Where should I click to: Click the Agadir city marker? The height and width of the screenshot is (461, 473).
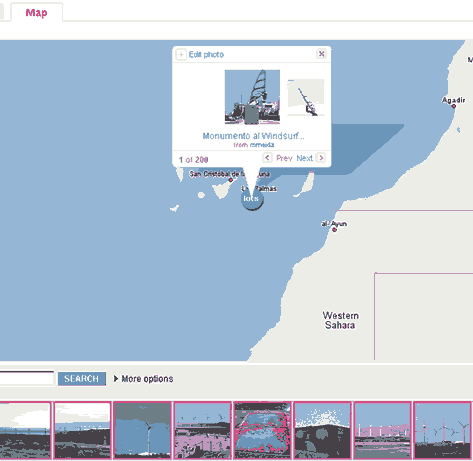[454, 106]
